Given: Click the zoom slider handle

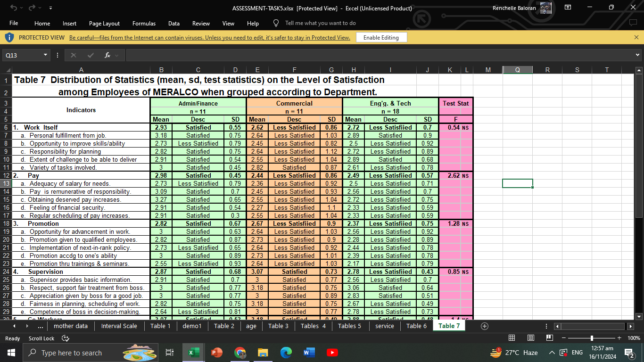Looking at the screenshot, I should point(592,338).
